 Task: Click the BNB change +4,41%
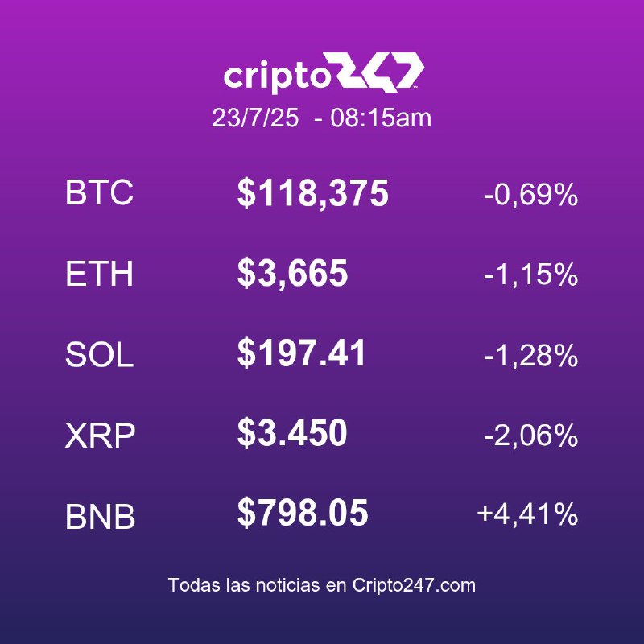tap(527, 514)
